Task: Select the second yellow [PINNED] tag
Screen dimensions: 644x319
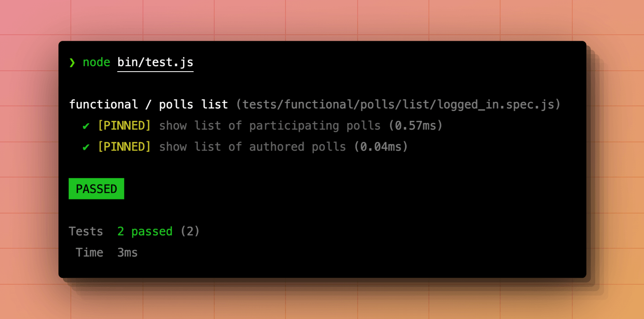Action: pos(124,147)
